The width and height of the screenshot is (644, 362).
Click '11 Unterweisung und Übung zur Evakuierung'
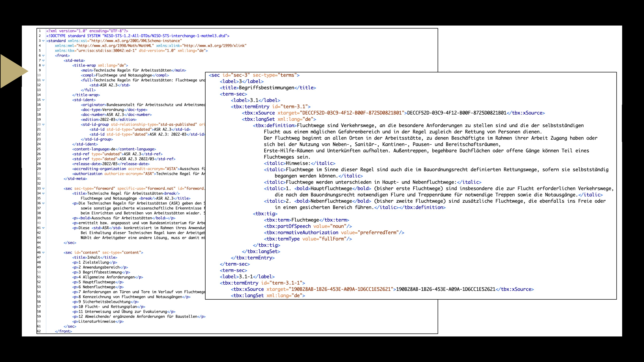coord(124,311)
